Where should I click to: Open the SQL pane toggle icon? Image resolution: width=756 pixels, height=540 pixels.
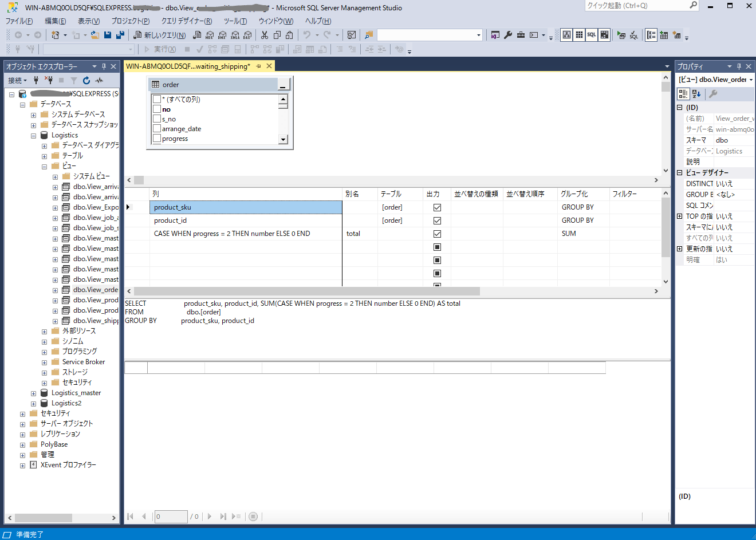[x=591, y=35]
